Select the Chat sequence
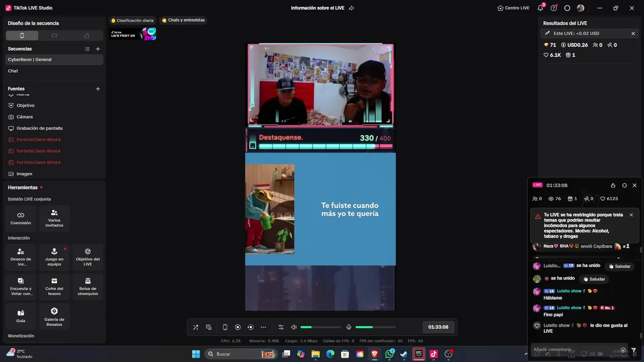This screenshot has width=644, height=362. tap(54, 71)
